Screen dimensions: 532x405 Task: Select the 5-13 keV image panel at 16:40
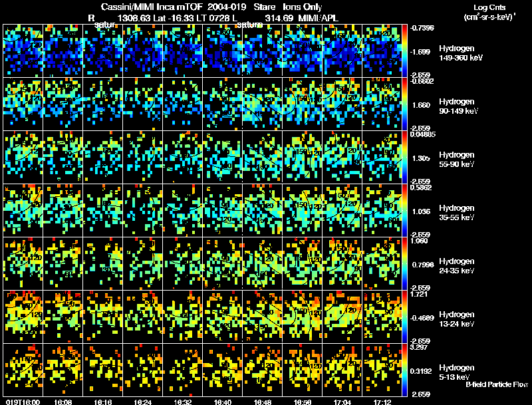[x=223, y=370]
